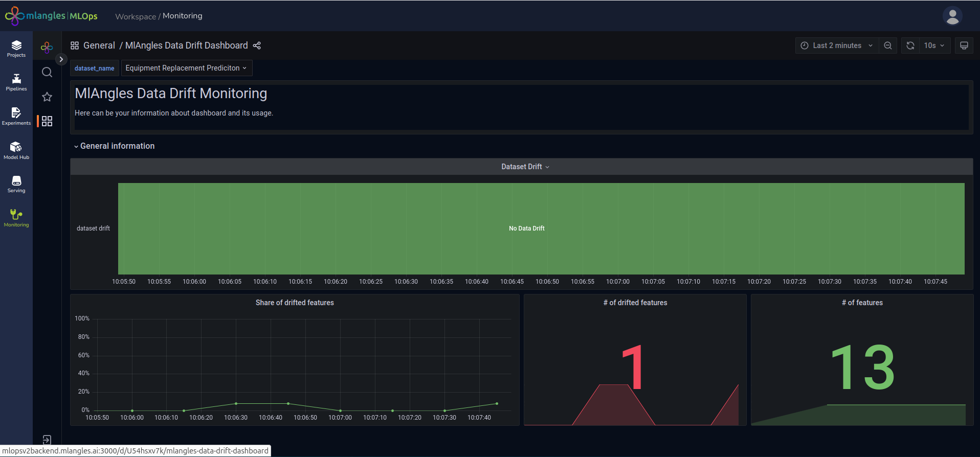The width and height of the screenshot is (980, 457).
Task: Collapse the General information row
Action: (114, 146)
